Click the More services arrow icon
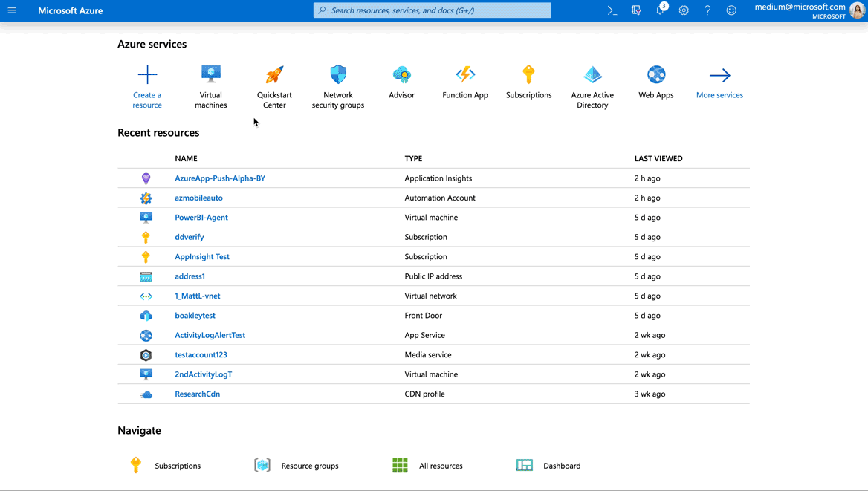 pos(719,75)
